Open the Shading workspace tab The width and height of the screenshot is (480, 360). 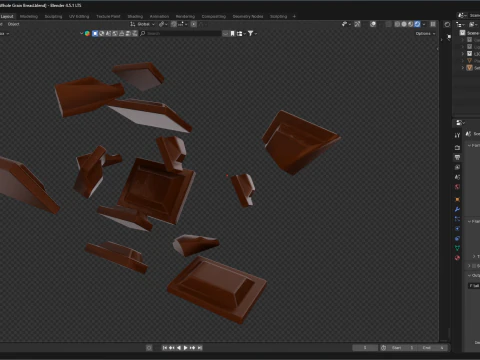135,16
